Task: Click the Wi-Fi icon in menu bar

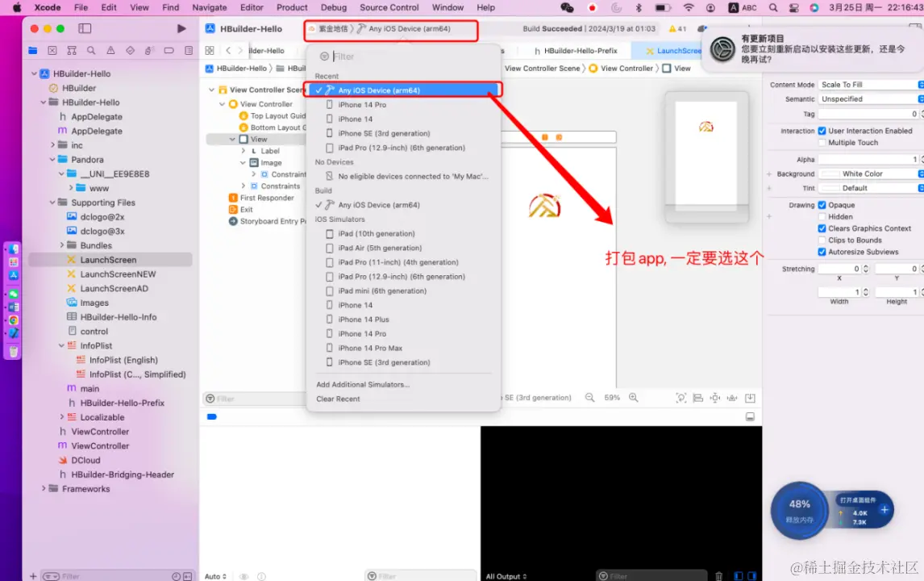Action: coord(689,8)
